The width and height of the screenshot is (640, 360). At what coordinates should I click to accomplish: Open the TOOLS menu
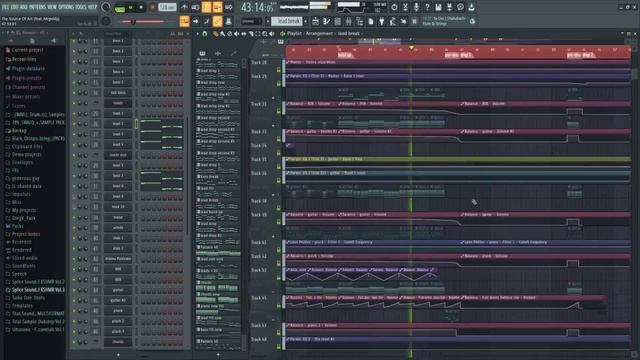click(x=81, y=7)
